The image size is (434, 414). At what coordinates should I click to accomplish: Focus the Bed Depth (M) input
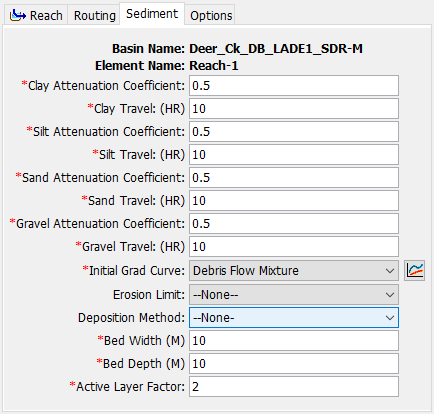(x=294, y=364)
